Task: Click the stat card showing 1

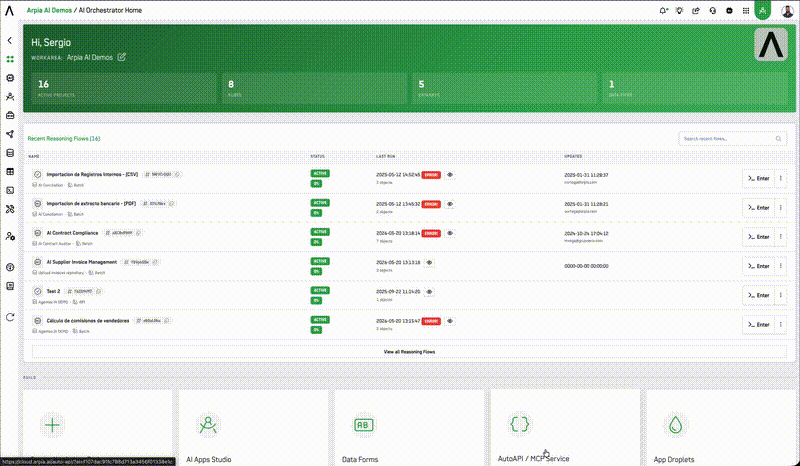Action: tap(695, 89)
